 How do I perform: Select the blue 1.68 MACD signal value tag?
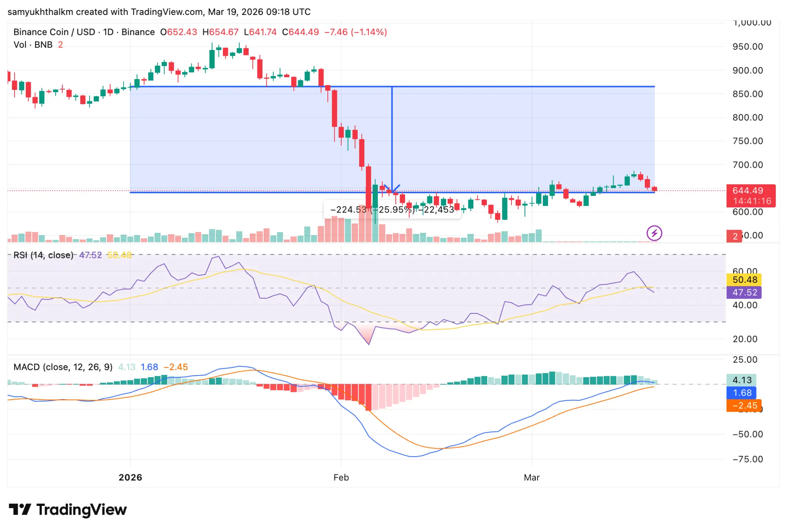click(742, 393)
